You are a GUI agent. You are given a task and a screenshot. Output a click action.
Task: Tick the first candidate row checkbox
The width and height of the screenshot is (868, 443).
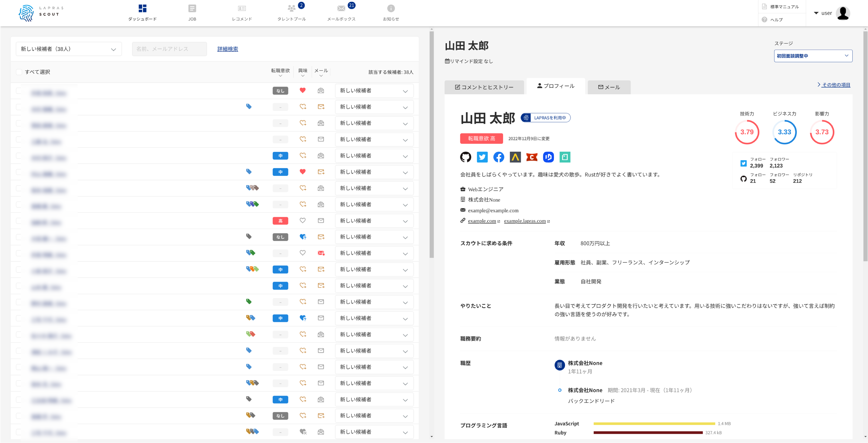18,91
